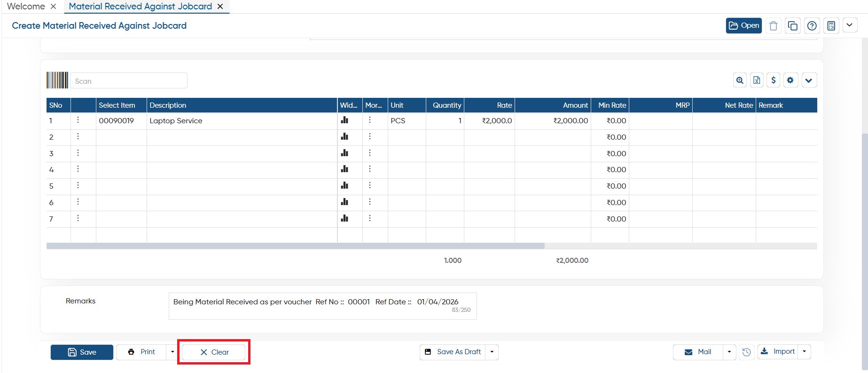Click the horizontal scrollbar under the grid
The width and height of the screenshot is (868, 373).
[x=296, y=246]
